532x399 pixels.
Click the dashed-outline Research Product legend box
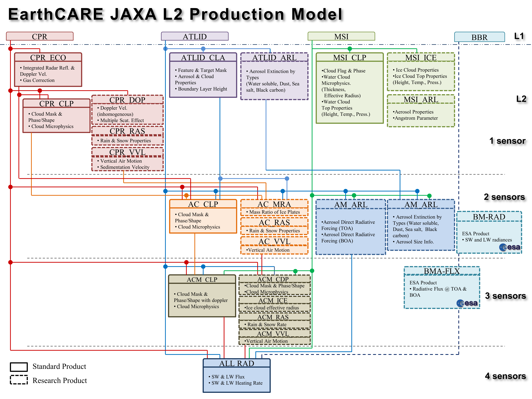pos(19,380)
